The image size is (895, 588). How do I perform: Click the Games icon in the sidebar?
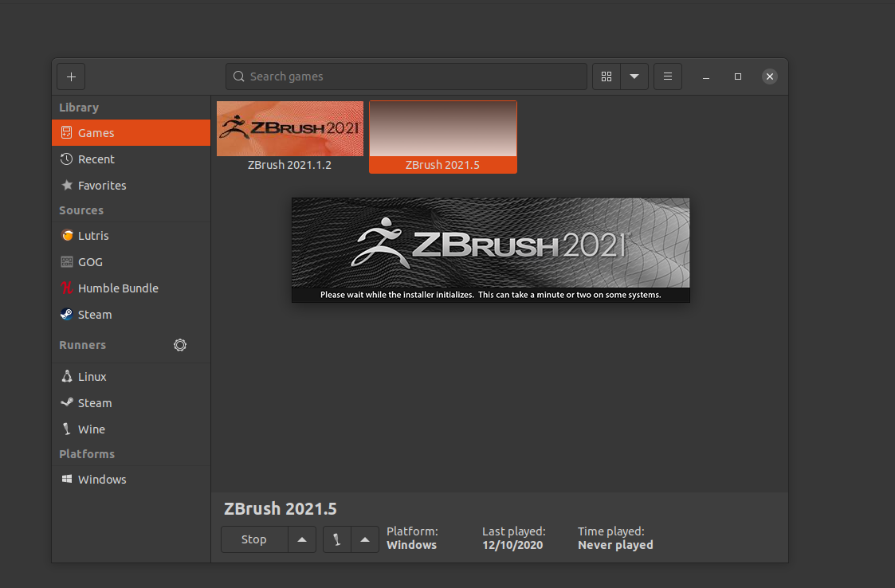tap(67, 132)
